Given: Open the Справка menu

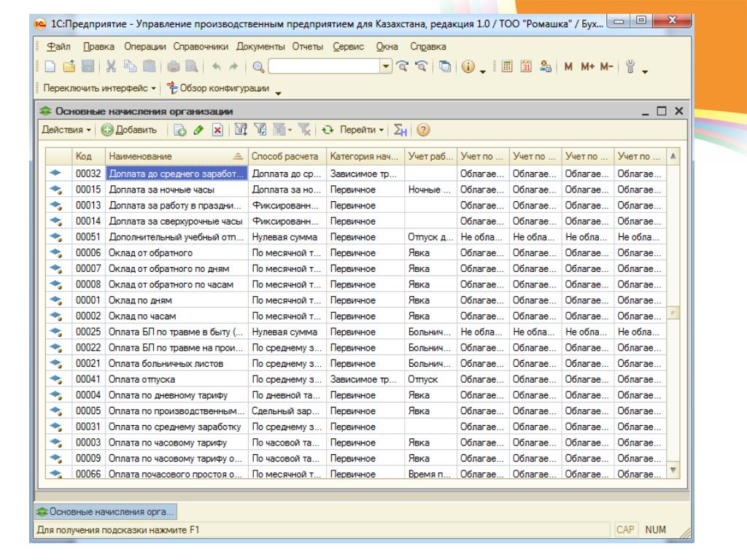Looking at the screenshot, I should pos(427,47).
